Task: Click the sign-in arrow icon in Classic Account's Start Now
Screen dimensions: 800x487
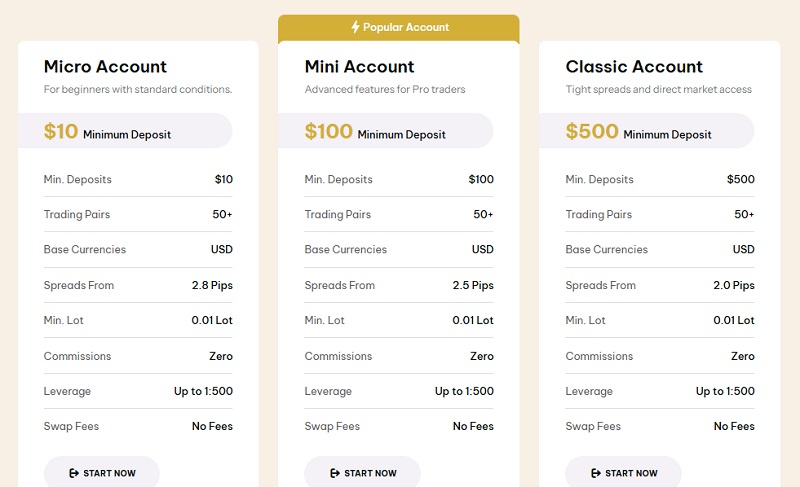Action: (x=595, y=473)
